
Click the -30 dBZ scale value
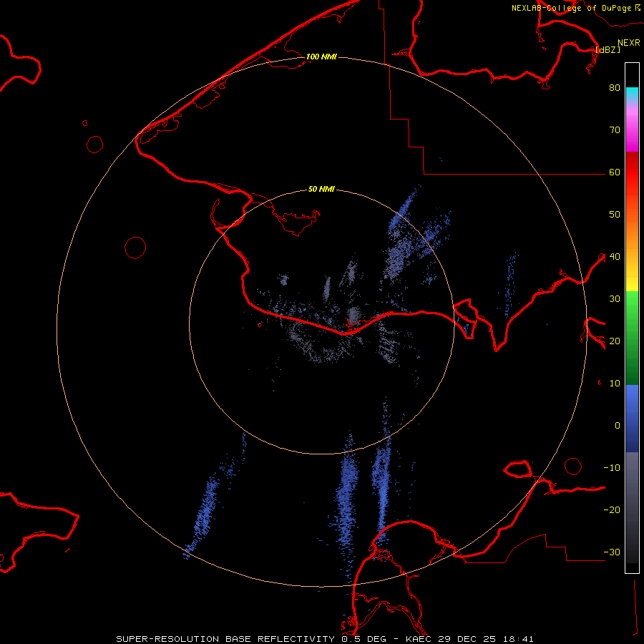pos(612,552)
